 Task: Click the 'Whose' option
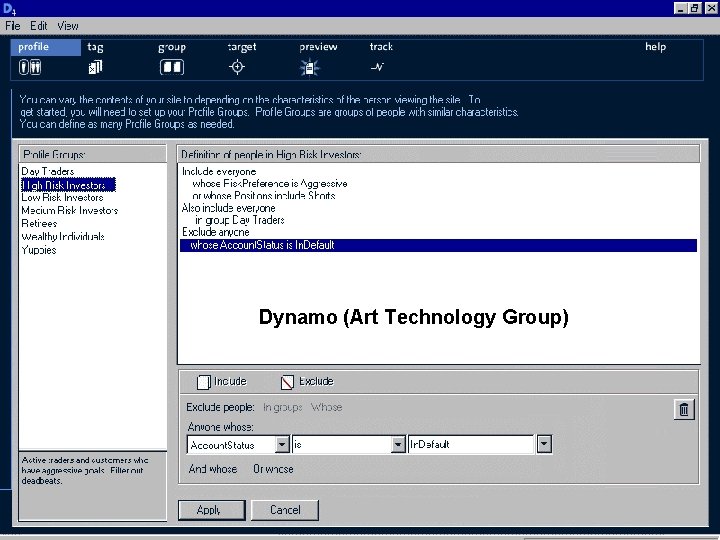[326, 407]
